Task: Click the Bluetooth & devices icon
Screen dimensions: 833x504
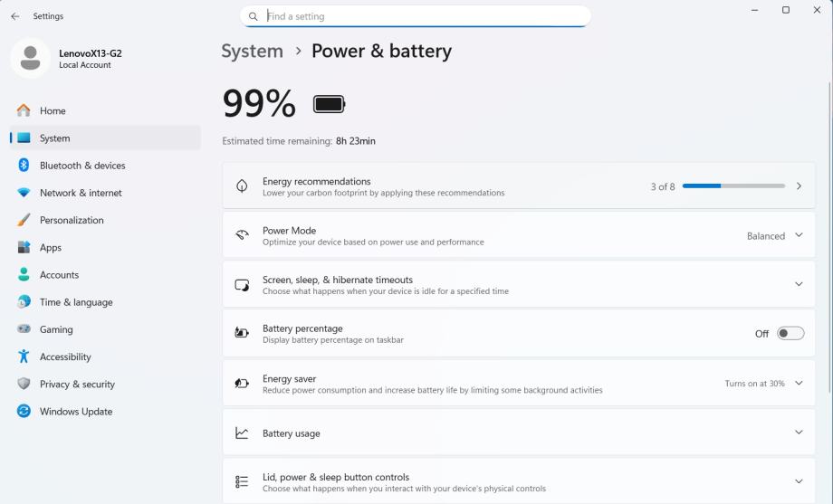Action: point(24,166)
